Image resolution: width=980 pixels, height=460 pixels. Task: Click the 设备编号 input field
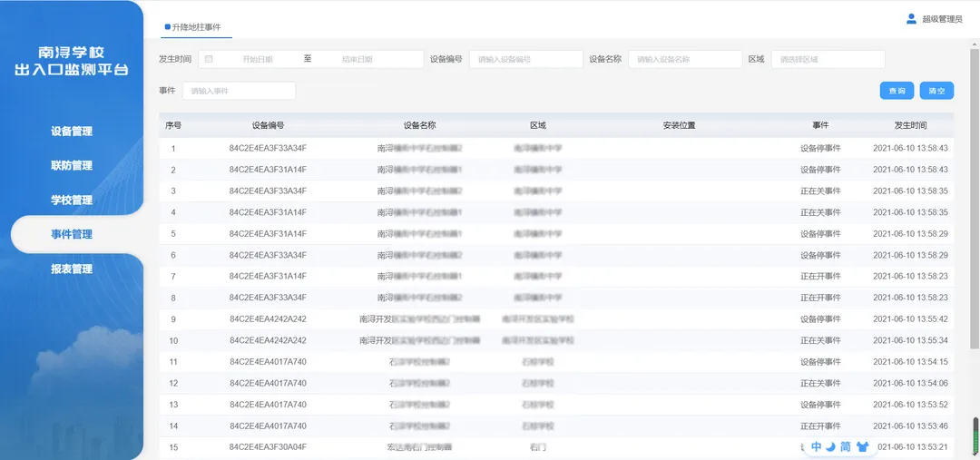tap(525, 59)
